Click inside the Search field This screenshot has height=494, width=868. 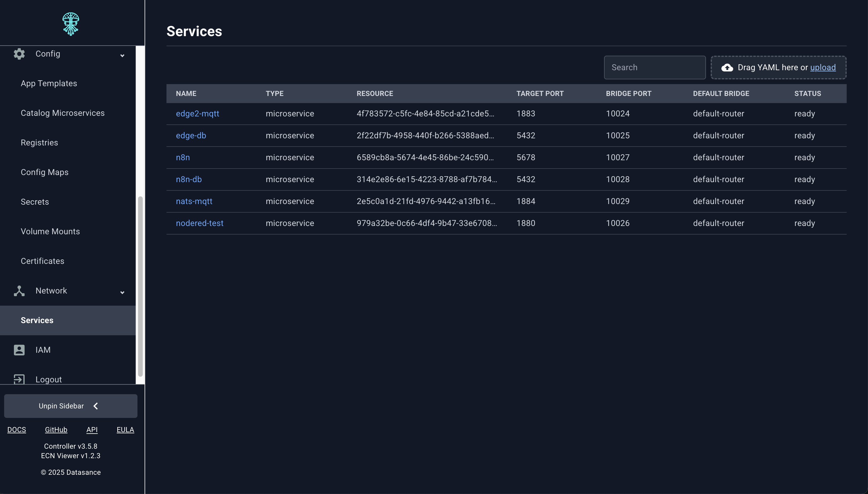point(654,67)
